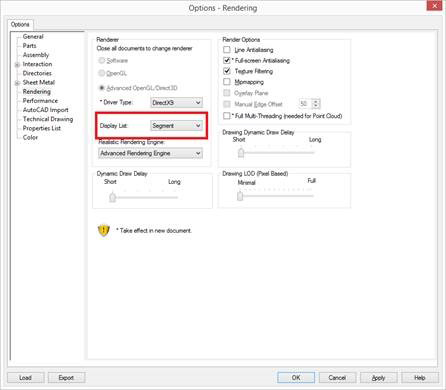Select Parts in options tree
This screenshot has height=390, width=446.
(29, 46)
